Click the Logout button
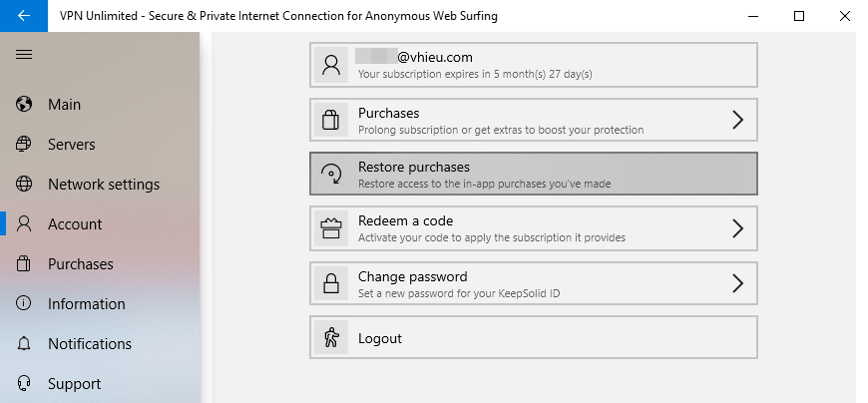Screen dimensions: 868x403 pyautogui.click(x=533, y=338)
